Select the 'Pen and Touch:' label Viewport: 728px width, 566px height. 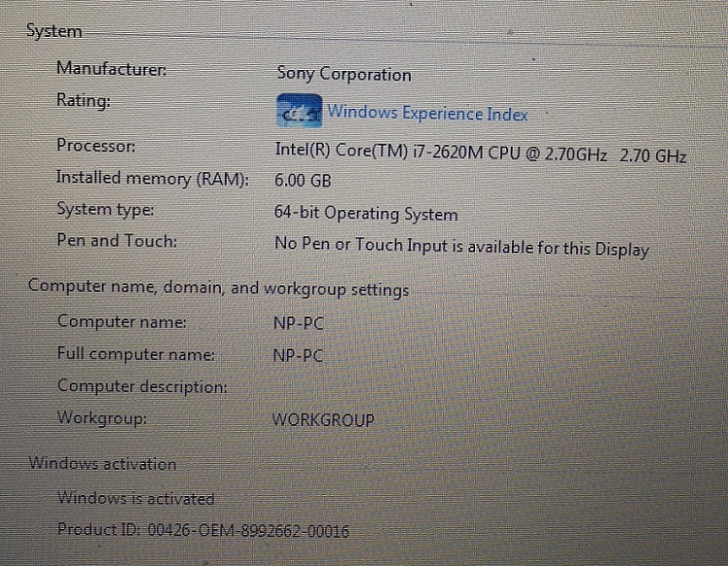[117, 240]
